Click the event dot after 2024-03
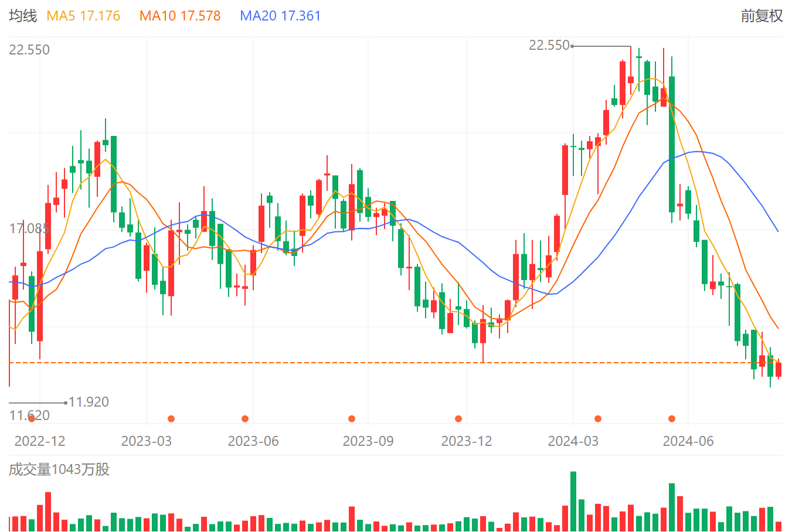The image size is (809, 532). click(x=598, y=418)
